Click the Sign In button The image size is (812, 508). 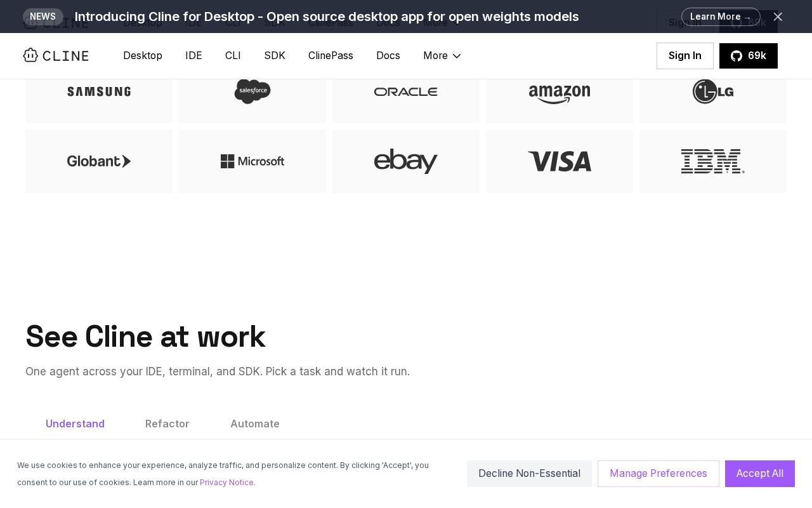(685, 56)
